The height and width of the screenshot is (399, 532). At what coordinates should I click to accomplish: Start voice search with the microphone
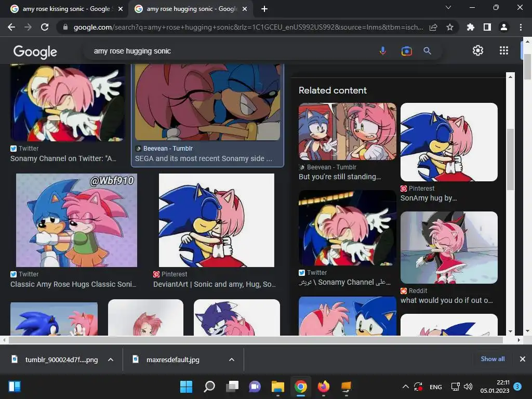[383, 51]
